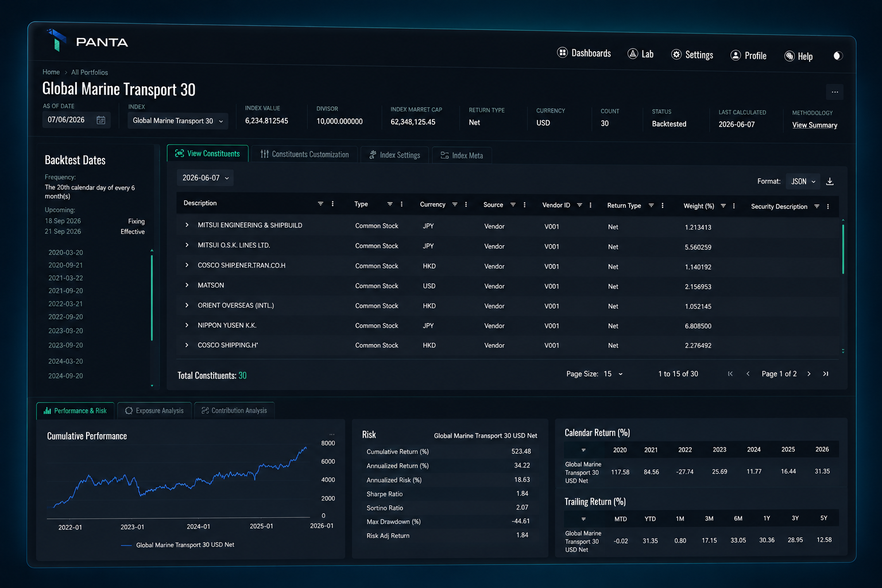The height and width of the screenshot is (588, 882).
Task: Expand the MATSON constituent row
Action: (187, 285)
